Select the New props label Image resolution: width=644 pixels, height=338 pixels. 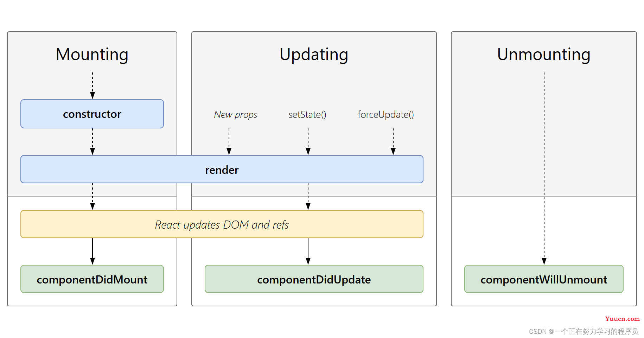[236, 115]
